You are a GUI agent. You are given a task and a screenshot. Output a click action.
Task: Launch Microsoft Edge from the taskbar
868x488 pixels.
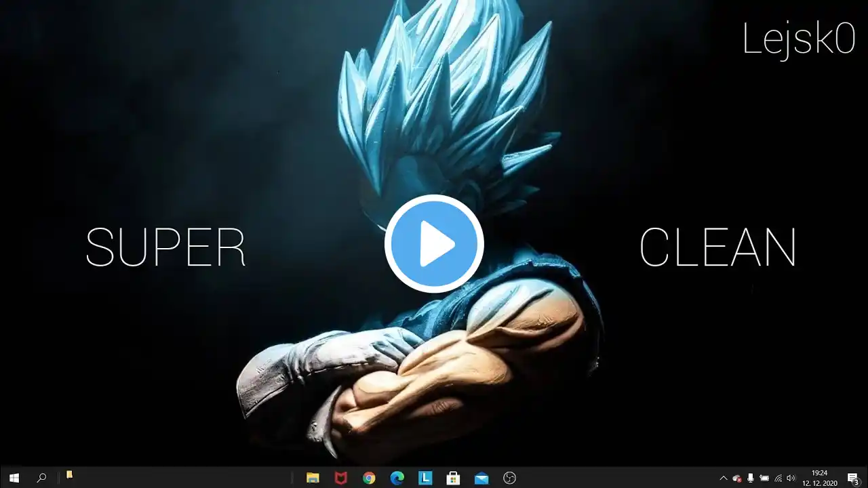[397, 478]
